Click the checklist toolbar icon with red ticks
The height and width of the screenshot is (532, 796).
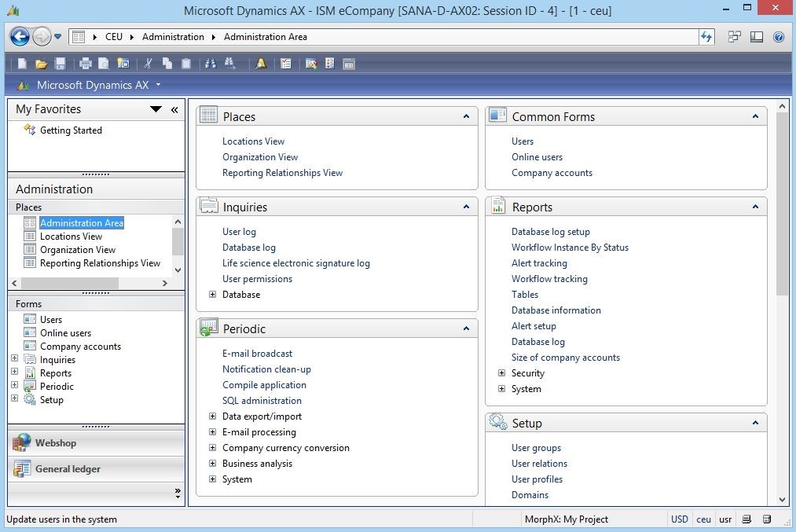286,64
